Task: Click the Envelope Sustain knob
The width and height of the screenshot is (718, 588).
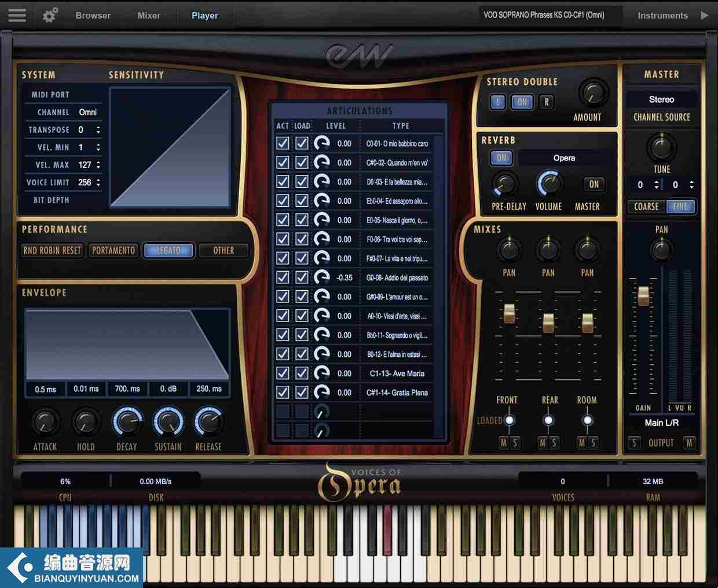Action: pos(168,422)
